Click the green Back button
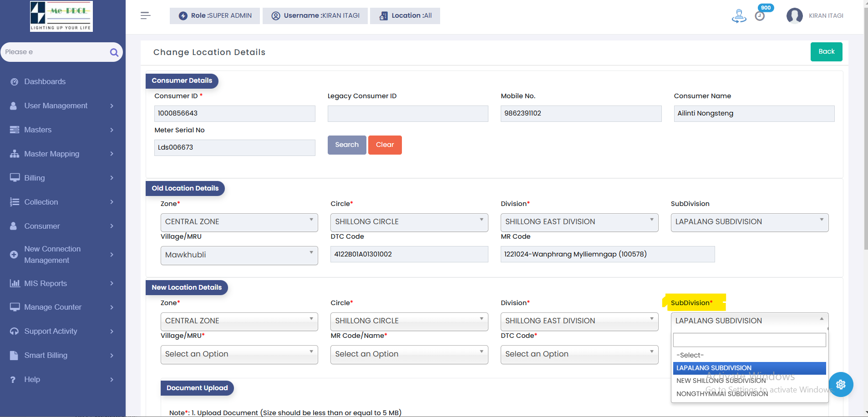Image resolution: width=868 pixels, height=417 pixels. (x=826, y=52)
